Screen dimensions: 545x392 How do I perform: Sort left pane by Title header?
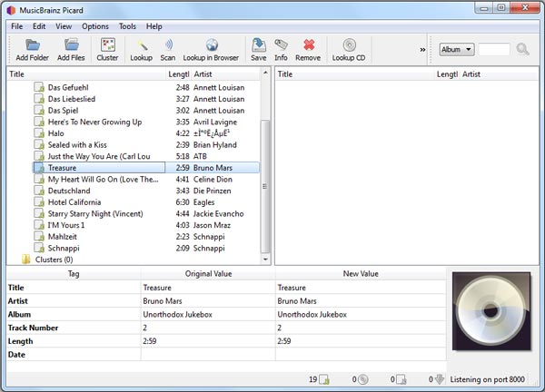(x=86, y=74)
